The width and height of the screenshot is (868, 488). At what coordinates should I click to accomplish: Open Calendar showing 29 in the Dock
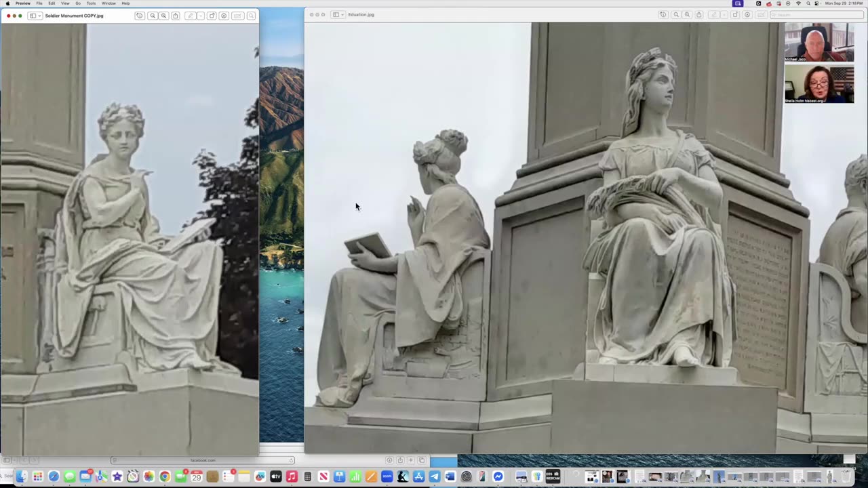pyautogui.click(x=197, y=477)
